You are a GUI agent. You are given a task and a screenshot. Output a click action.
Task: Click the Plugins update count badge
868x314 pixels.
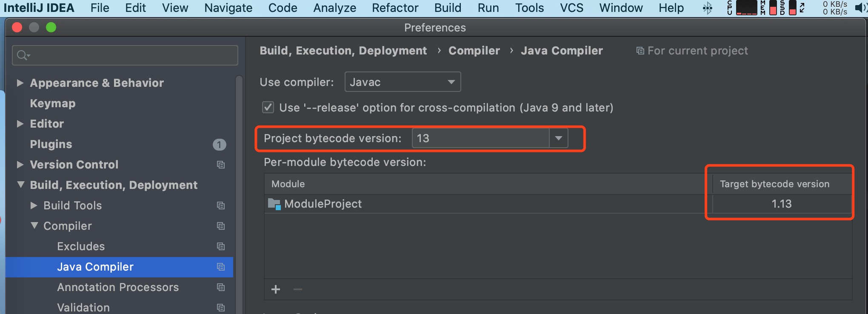tap(219, 145)
